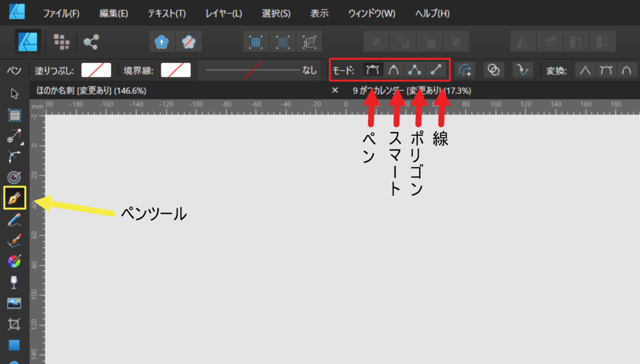
Task: Close the ほのか名刺 document tab
Action: point(334,91)
